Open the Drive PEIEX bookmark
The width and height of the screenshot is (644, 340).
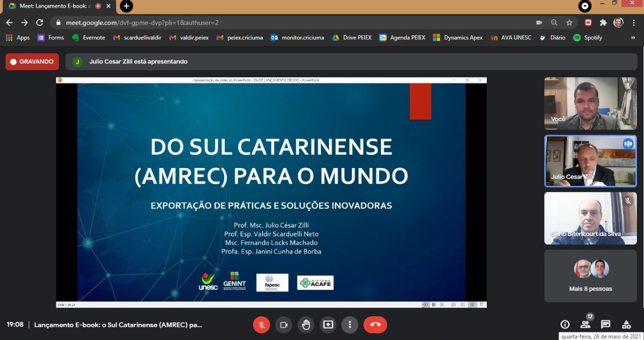click(352, 37)
